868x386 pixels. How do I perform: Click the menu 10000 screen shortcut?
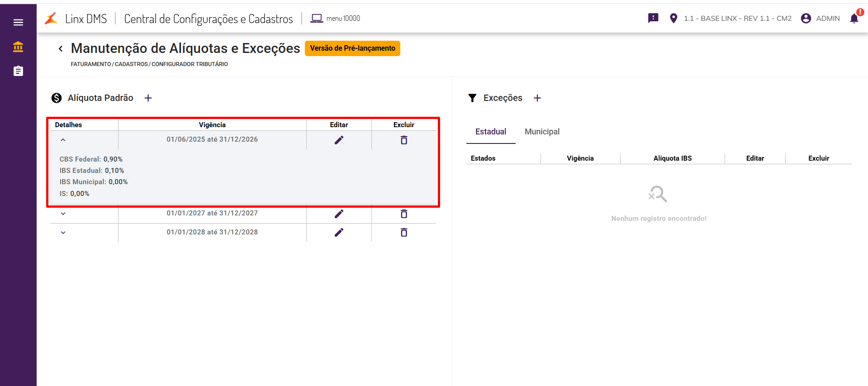(336, 19)
